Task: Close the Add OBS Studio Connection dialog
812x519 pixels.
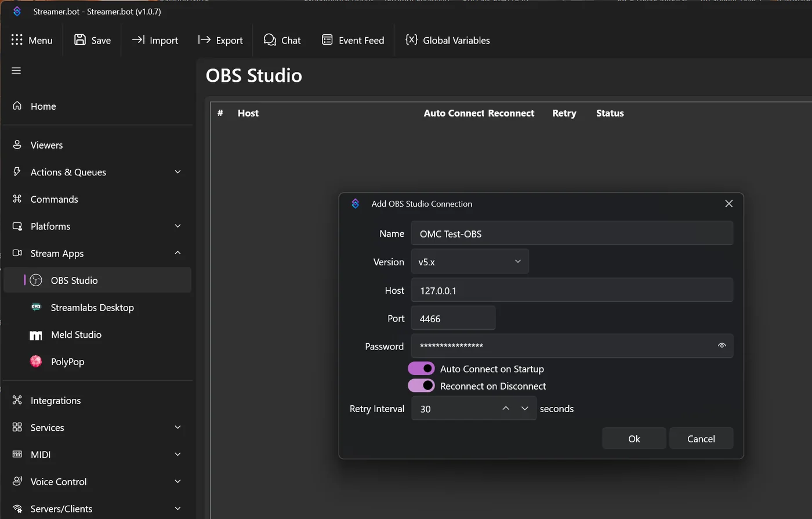Action: pyautogui.click(x=729, y=204)
